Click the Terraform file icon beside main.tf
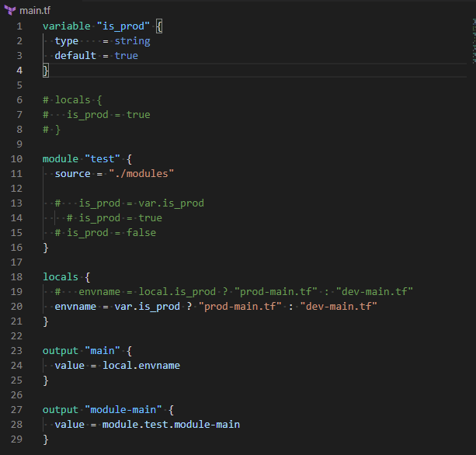The height and width of the screenshot is (455, 476). tap(10, 10)
